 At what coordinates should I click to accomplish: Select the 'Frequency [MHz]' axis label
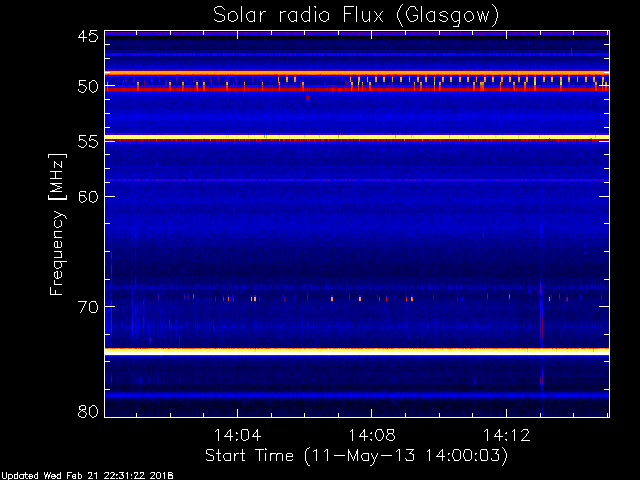coord(57,224)
